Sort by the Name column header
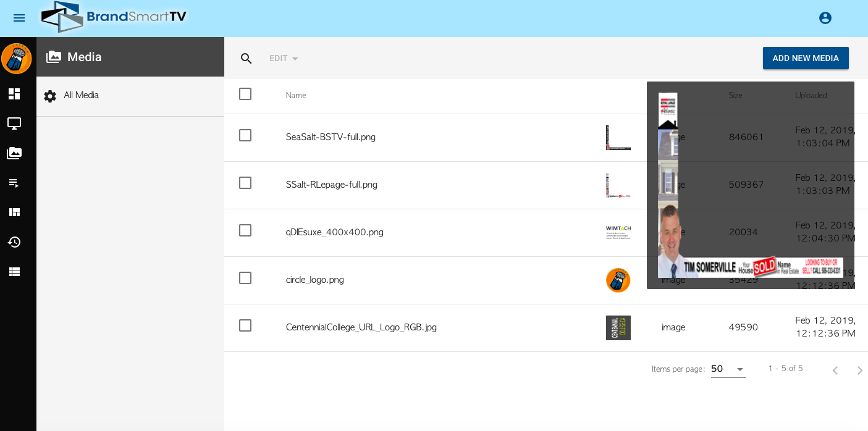 tap(296, 96)
